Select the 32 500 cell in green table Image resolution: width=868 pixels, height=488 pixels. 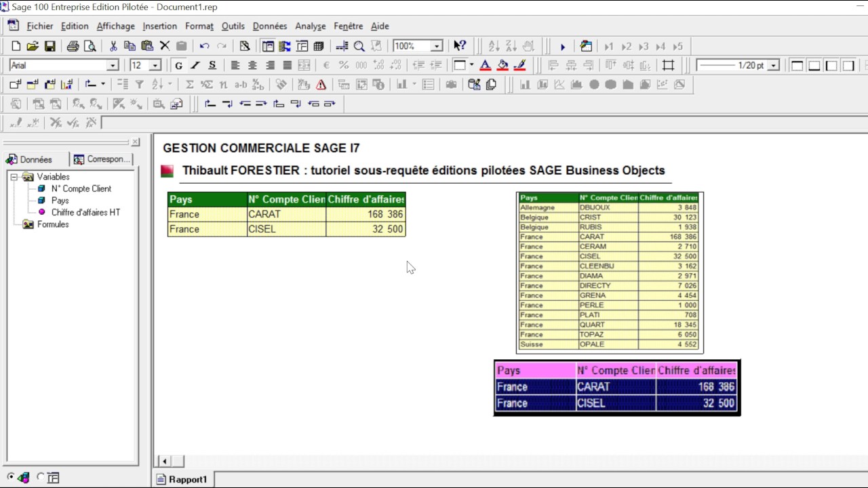tap(366, 229)
